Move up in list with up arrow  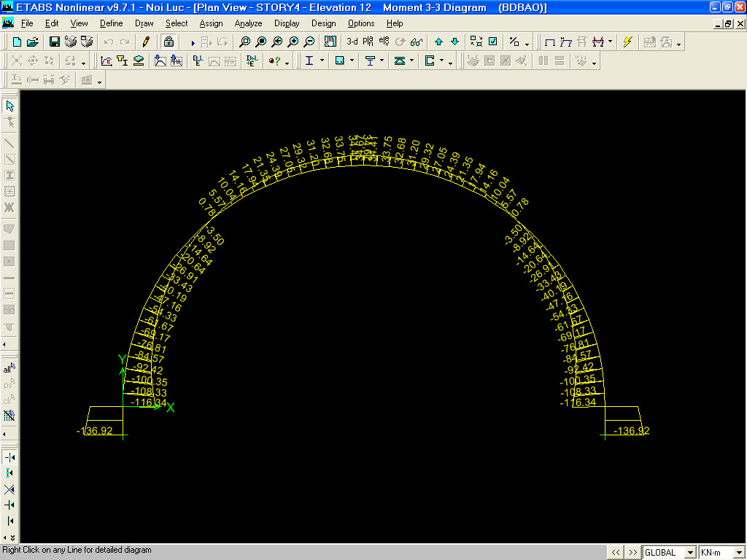pyautogui.click(x=439, y=42)
